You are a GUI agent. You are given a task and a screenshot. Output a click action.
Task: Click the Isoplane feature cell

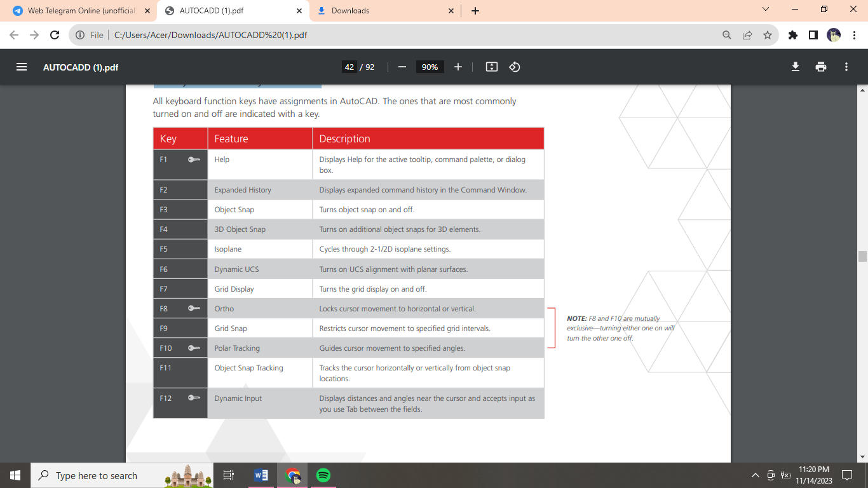coord(260,249)
